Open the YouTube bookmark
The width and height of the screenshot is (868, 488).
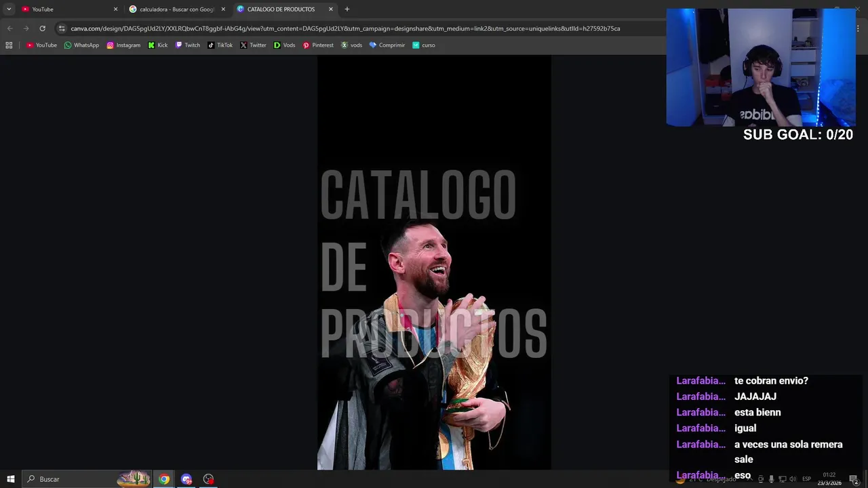[41, 45]
